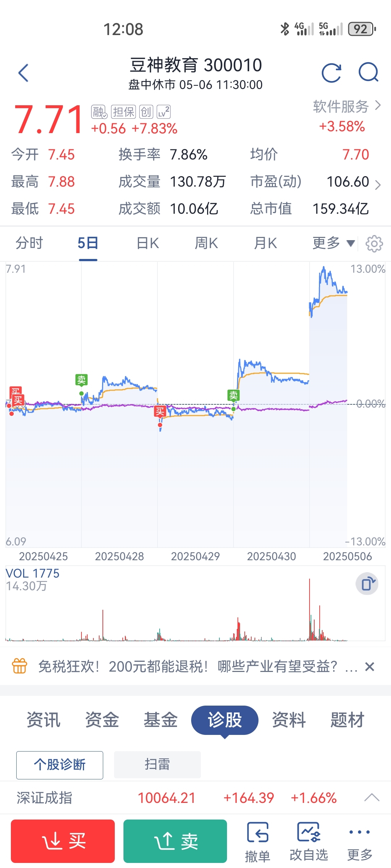Screen dimensions: 391x868
Task: Tap the 撤单 cancel order icon
Action: pos(258,842)
